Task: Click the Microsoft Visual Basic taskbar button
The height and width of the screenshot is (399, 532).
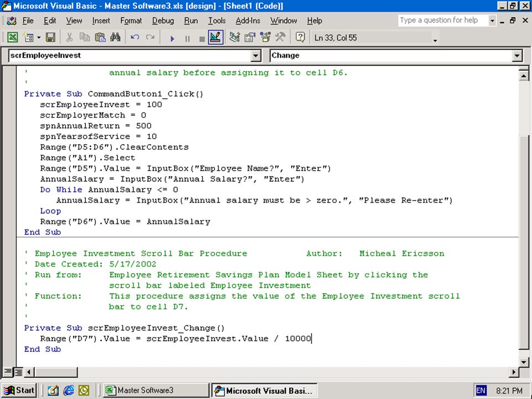Action: (x=265, y=391)
